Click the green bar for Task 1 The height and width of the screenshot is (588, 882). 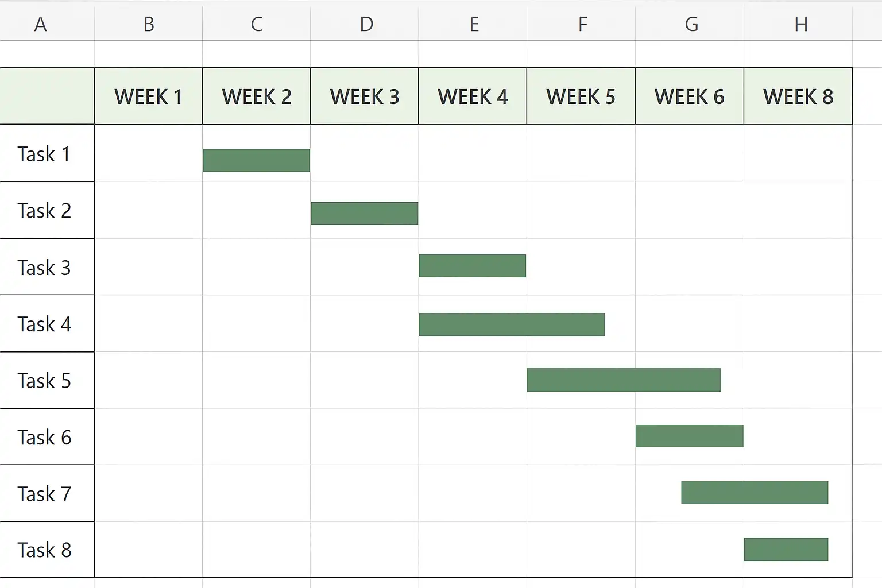(256, 160)
